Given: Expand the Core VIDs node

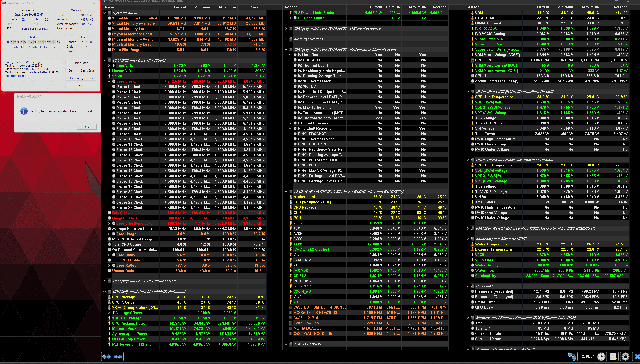Looking at the screenshot, I should pos(109,65).
